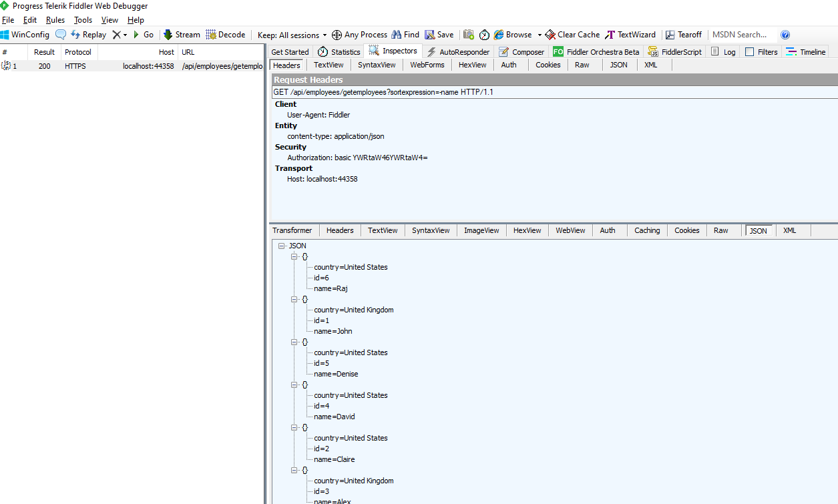Switch to the Timeline tab
838x504 pixels.
click(806, 52)
